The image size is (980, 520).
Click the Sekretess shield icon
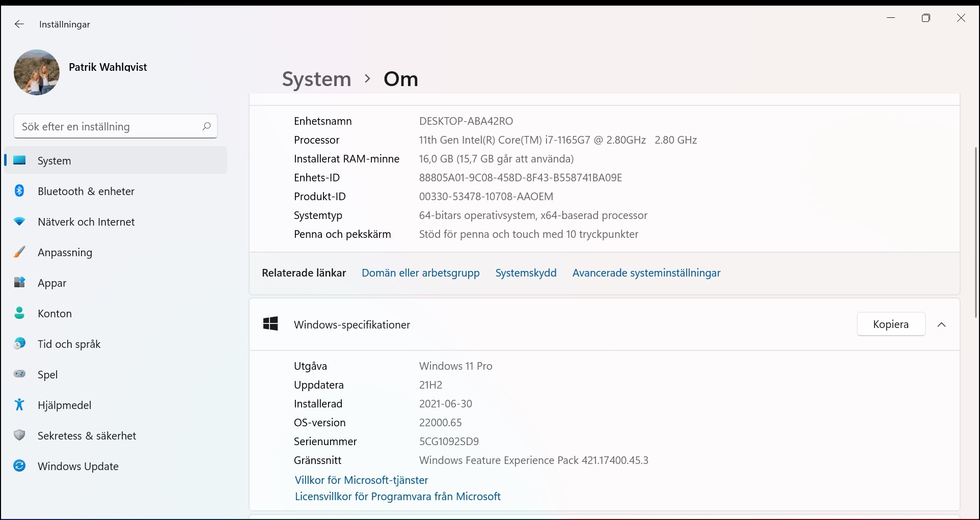point(19,435)
